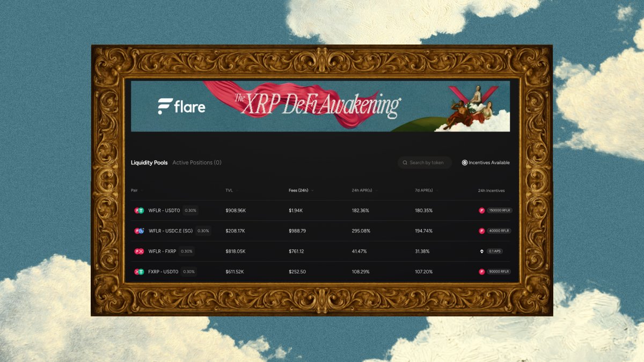Screen dimensions: 644x362
Task: Click the $208.17K TVL value
Action: (x=235, y=231)
